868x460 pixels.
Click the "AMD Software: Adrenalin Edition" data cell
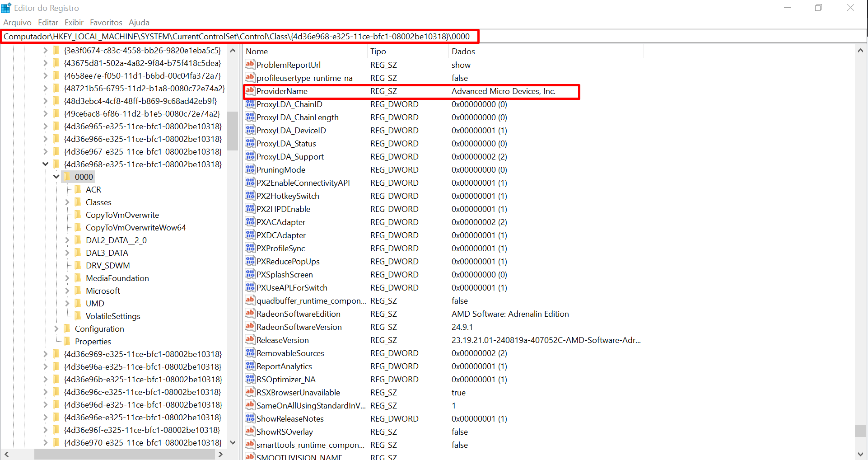[x=510, y=314]
